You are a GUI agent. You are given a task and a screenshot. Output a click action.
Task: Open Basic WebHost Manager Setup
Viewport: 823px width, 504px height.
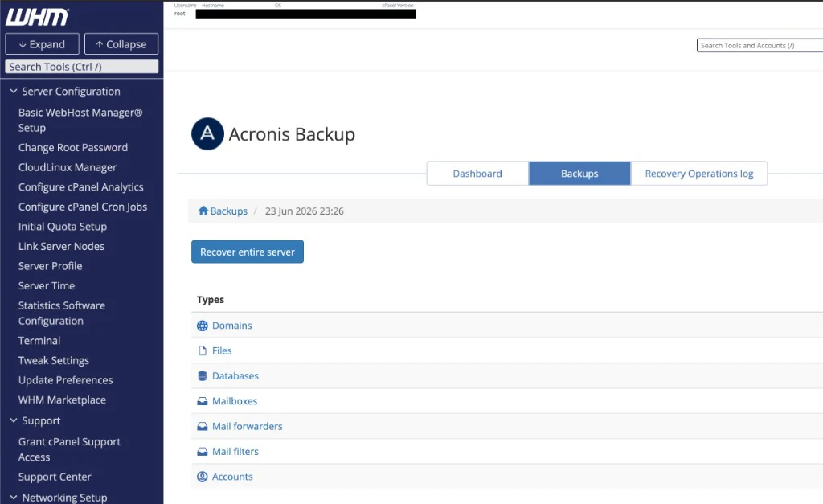[x=80, y=121]
